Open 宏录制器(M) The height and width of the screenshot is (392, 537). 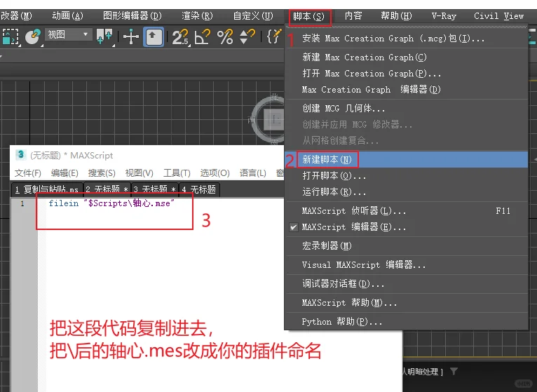[x=406, y=245]
